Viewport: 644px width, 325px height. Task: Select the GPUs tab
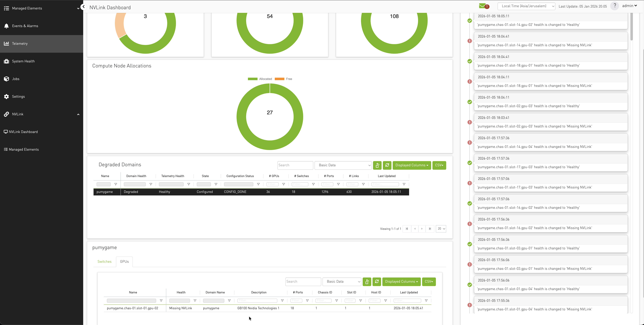pos(124,262)
